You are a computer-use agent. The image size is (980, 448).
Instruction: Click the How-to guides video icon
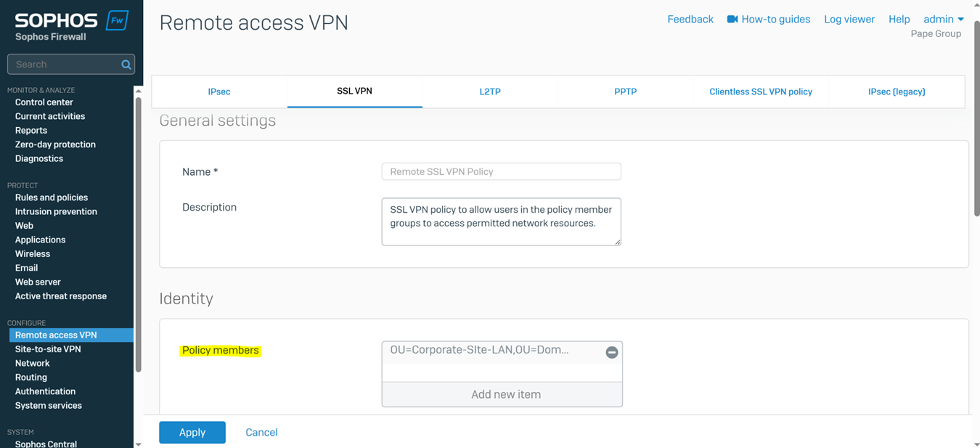coord(732,19)
